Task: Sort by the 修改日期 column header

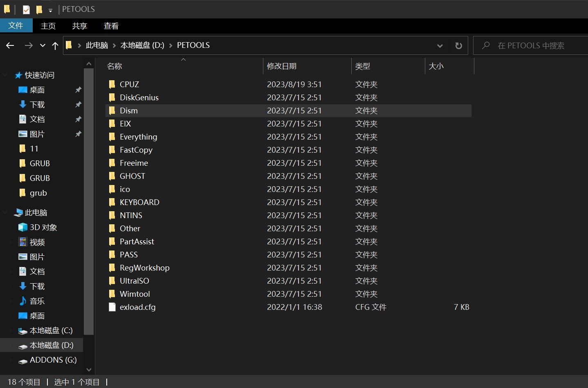Action: 307,66
